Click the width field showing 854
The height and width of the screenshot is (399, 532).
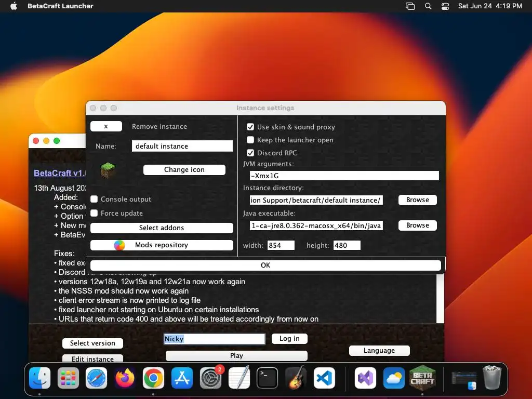tap(281, 245)
